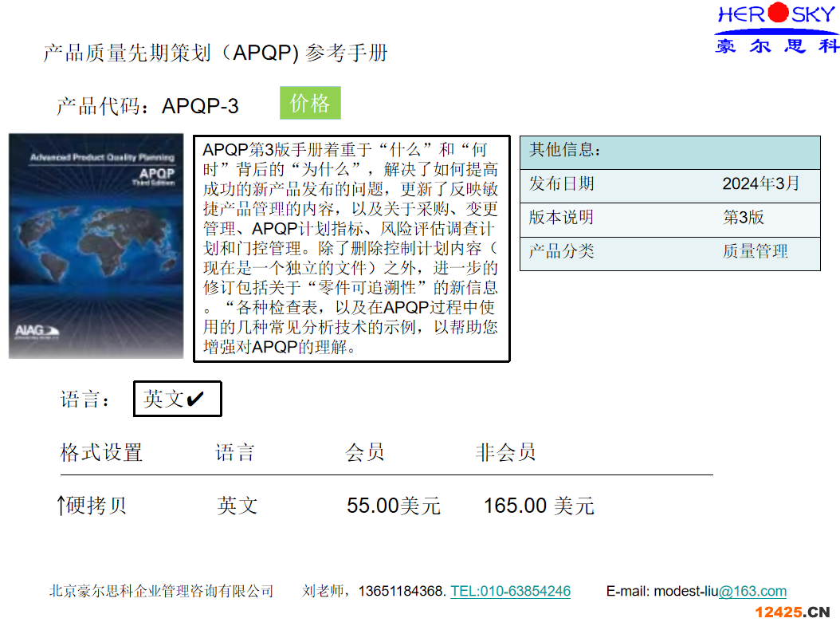Click the AIAG logo on book cover

pos(37,332)
